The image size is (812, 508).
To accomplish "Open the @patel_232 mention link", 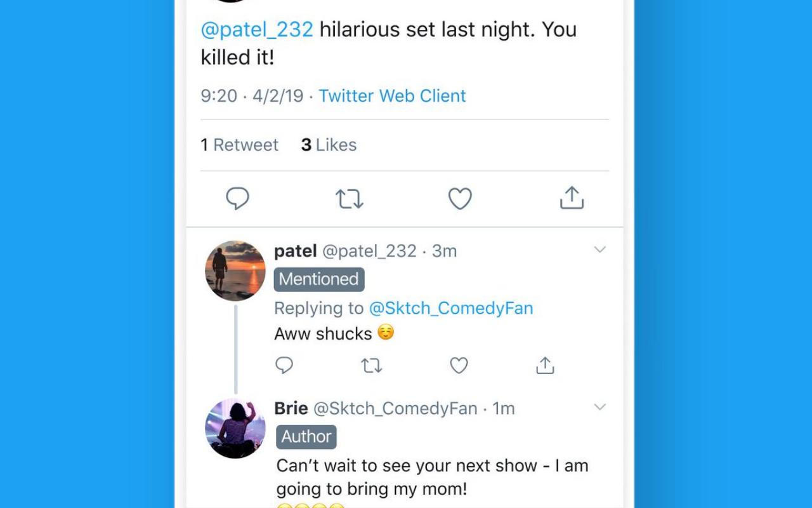I will click(x=256, y=29).
